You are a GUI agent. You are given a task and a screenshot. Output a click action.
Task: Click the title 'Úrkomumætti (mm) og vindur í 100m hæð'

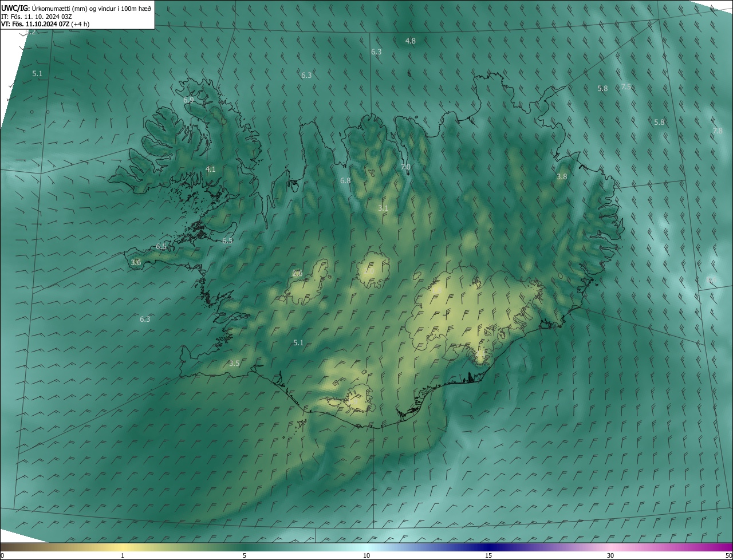[x=91, y=9]
